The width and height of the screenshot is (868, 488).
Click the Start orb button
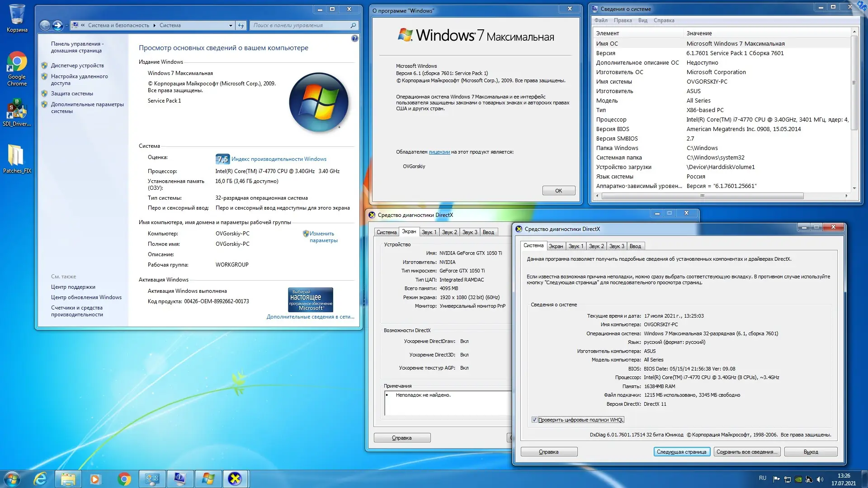tap(13, 479)
